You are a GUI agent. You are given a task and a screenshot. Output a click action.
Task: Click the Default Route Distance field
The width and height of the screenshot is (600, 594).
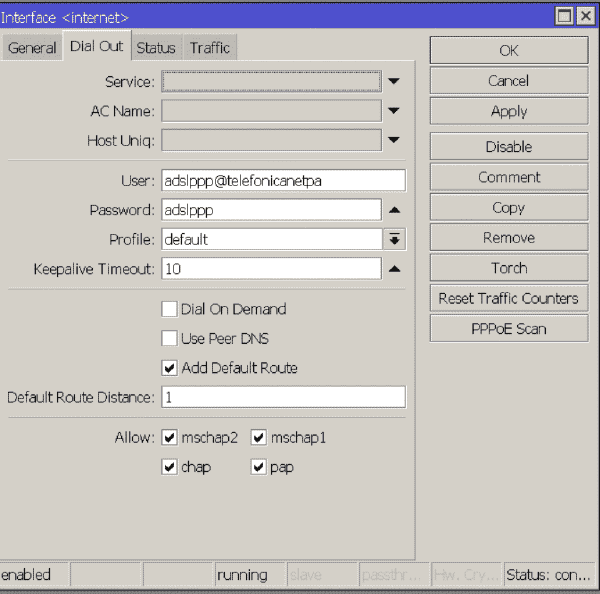283,397
